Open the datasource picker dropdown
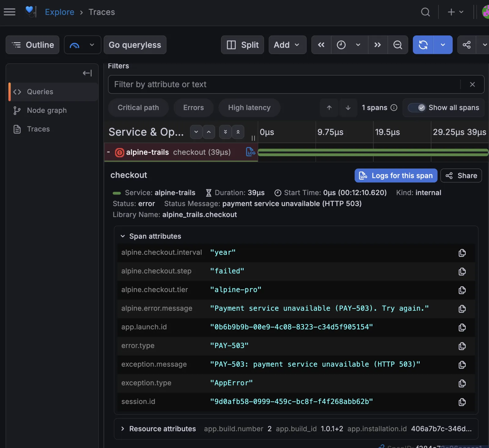489x448 pixels. (83, 45)
